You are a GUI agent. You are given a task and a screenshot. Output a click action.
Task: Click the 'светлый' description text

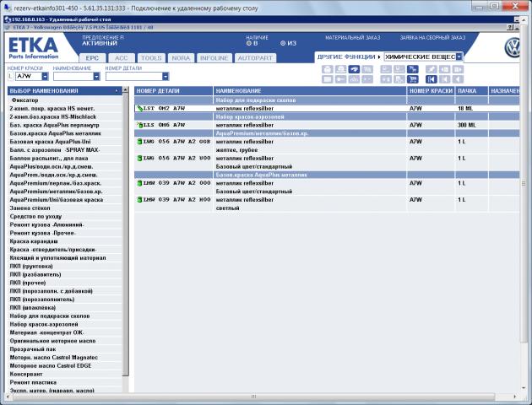(228, 208)
